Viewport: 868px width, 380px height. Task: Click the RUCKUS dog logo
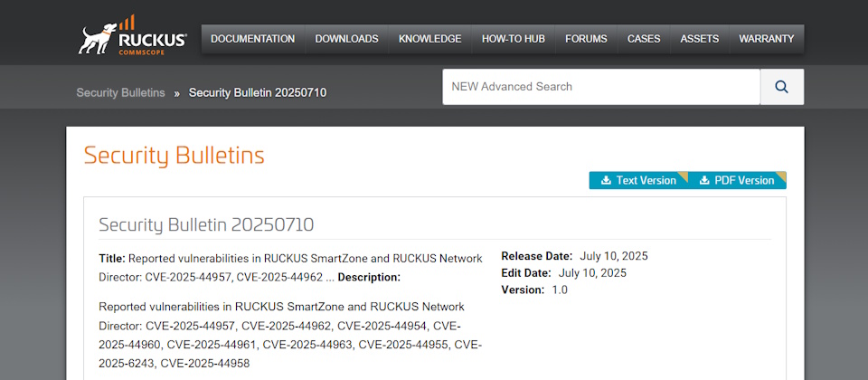click(132, 37)
